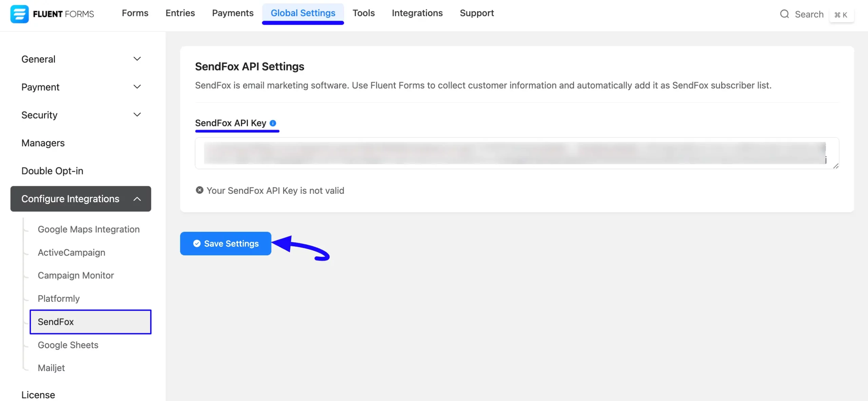Select the Global Settings tab
Viewport: 868px width, 401px height.
pos(303,13)
